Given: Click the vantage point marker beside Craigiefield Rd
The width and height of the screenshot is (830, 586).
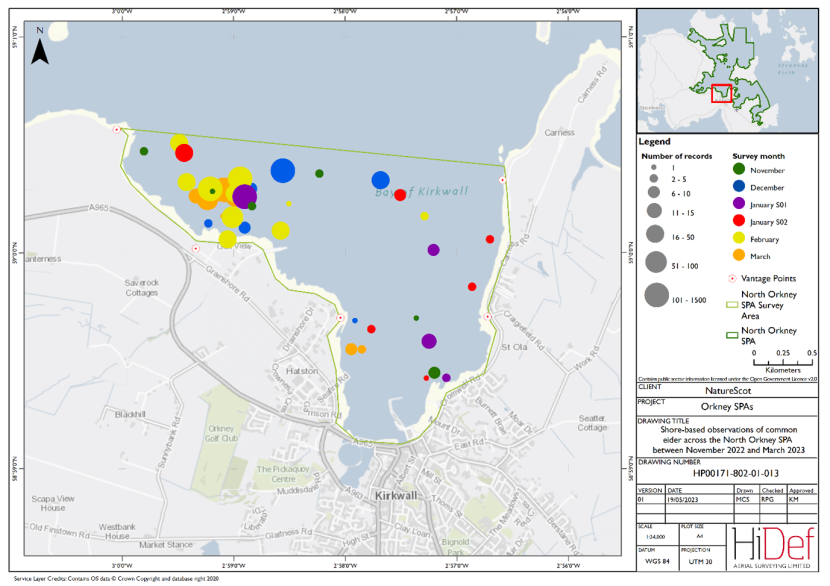Looking at the screenshot, I should (x=488, y=317).
